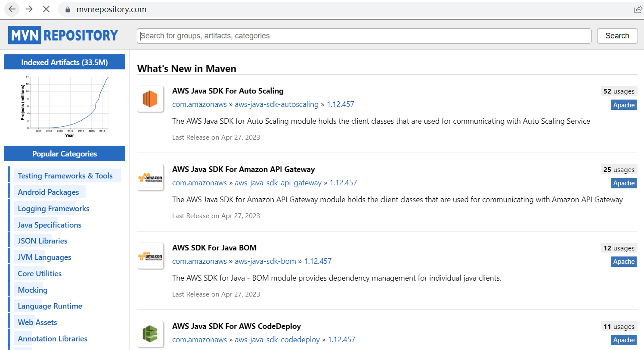The width and height of the screenshot is (644, 350).
Task: Open the aws-java-sdk-codedeploy artifact link
Action: click(x=277, y=340)
